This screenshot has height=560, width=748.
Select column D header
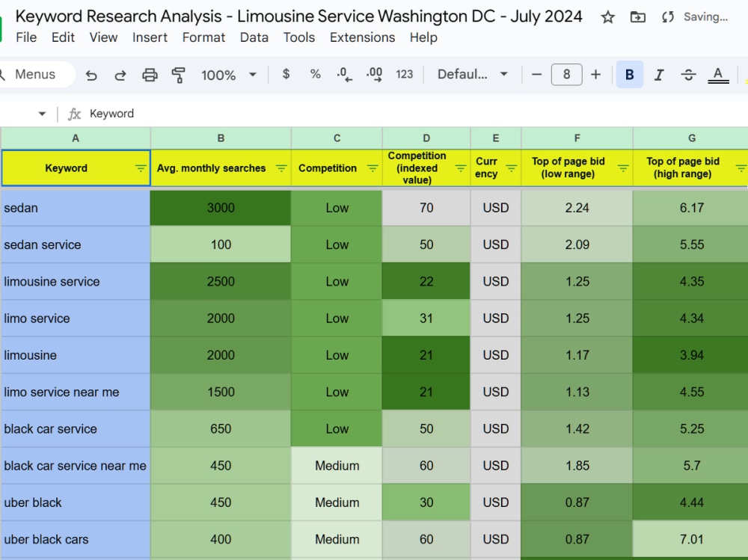426,138
